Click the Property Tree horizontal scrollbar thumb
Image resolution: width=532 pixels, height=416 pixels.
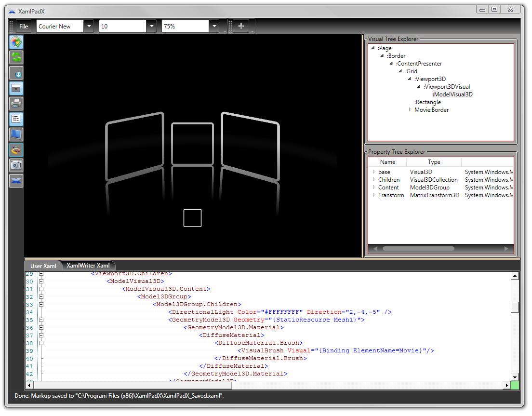pos(418,249)
